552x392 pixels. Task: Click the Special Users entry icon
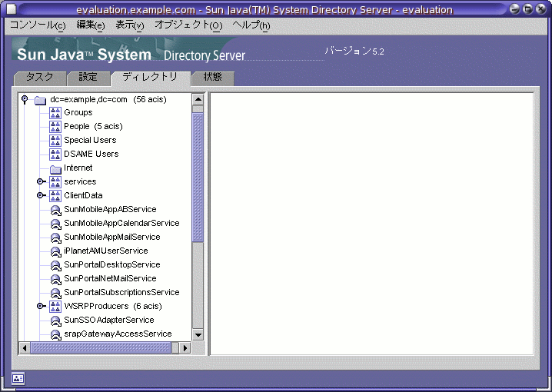(55, 141)
